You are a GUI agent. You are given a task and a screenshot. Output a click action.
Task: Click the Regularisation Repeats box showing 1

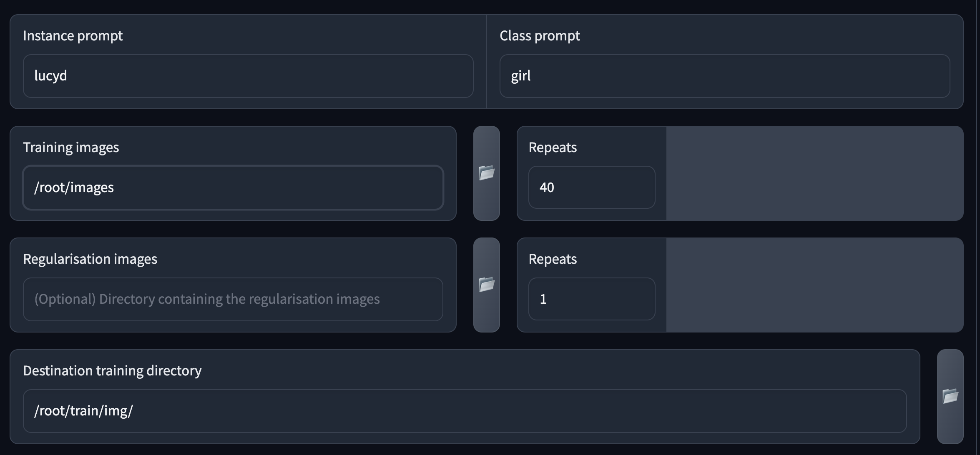[x=591, y=299]
